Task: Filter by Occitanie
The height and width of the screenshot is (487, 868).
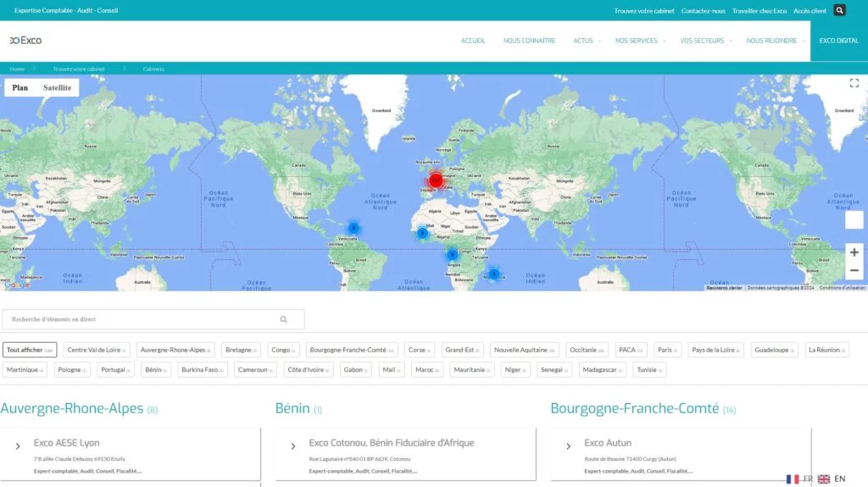Action: pyautogui.click(x=587, y=350)
